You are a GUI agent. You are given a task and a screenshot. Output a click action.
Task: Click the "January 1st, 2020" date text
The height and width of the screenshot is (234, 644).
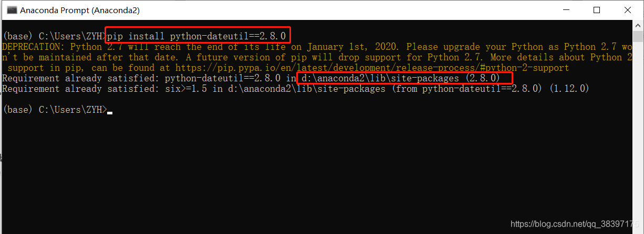353,47
